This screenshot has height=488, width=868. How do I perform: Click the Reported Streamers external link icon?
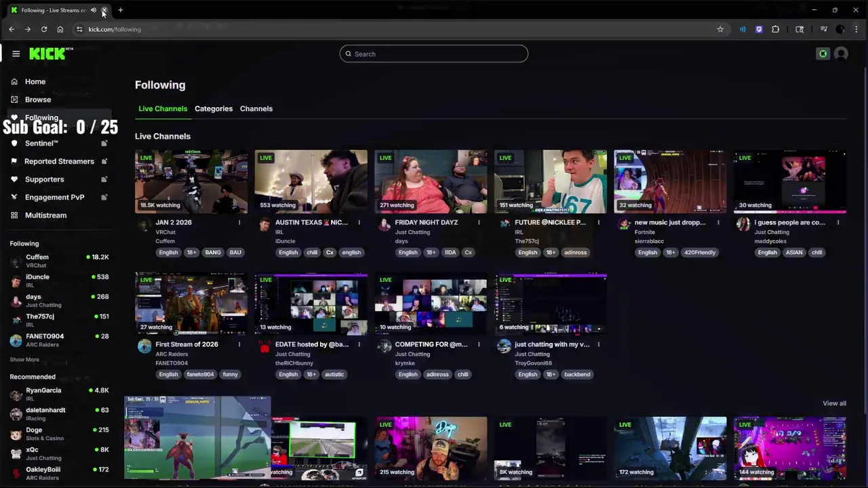[104, 161]
